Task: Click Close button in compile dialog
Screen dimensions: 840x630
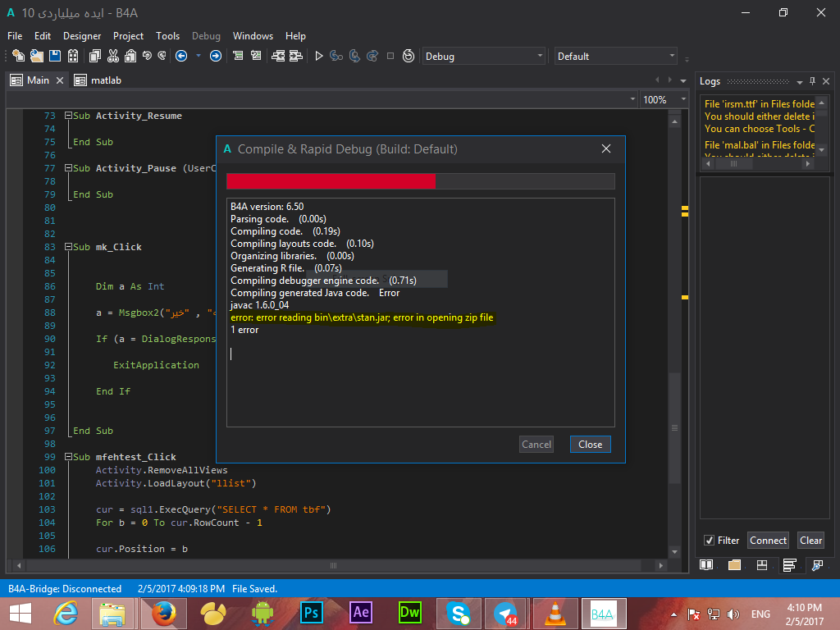Action: [x=590, y=445]
